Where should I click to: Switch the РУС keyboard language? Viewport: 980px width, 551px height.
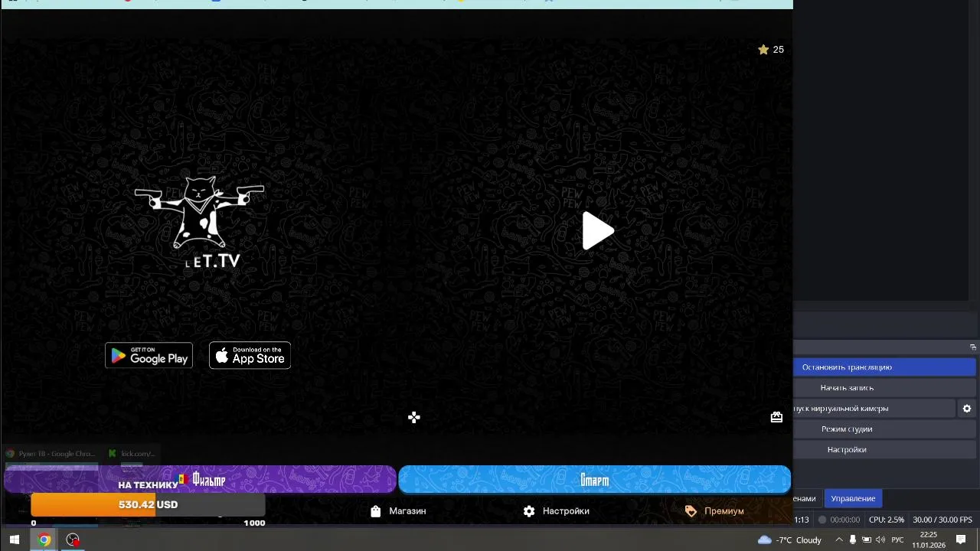(897, 540)
